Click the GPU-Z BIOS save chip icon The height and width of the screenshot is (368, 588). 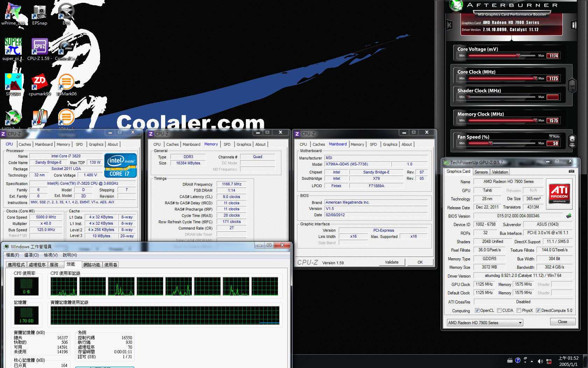pyautogui.click(x=569, y=216)
